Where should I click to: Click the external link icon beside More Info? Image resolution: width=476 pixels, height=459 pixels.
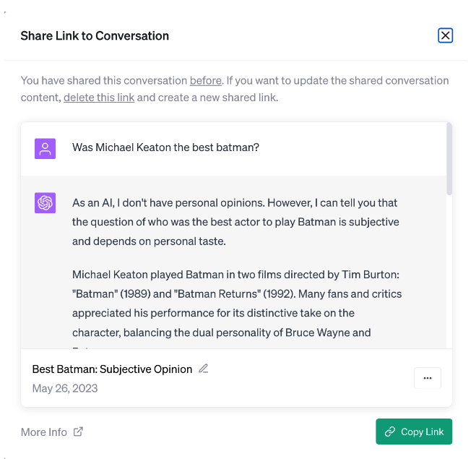79,432
